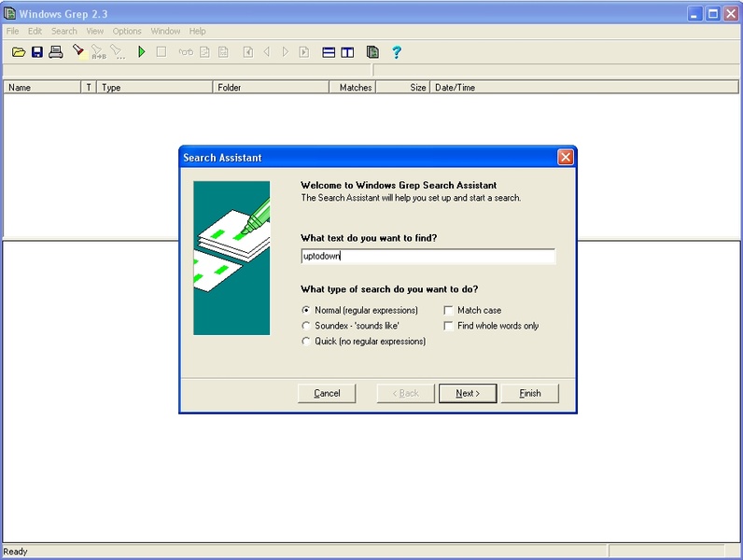The height and width of the screenshot is (560, 743).
Task: Click the Print toolbar icon
Action: (56, 52)
